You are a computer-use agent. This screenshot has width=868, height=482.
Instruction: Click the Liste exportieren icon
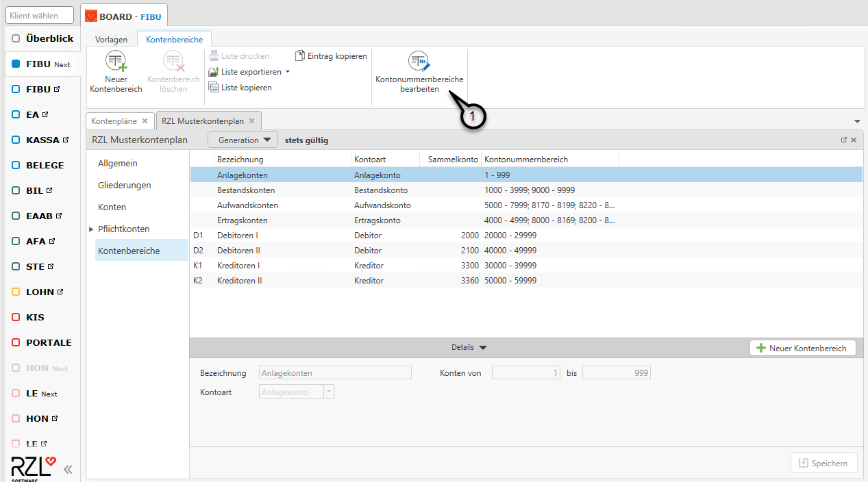pos(214,72)
